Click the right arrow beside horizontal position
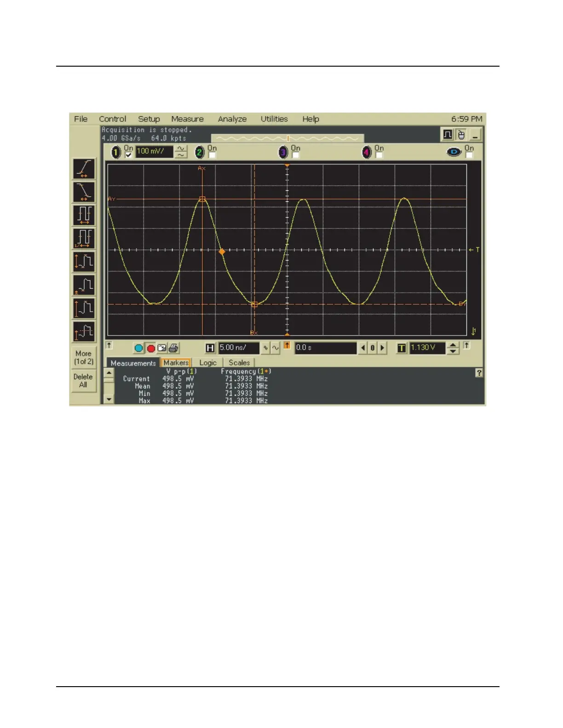563x728 pixels. pyautogui.click(x=382, y=348)
